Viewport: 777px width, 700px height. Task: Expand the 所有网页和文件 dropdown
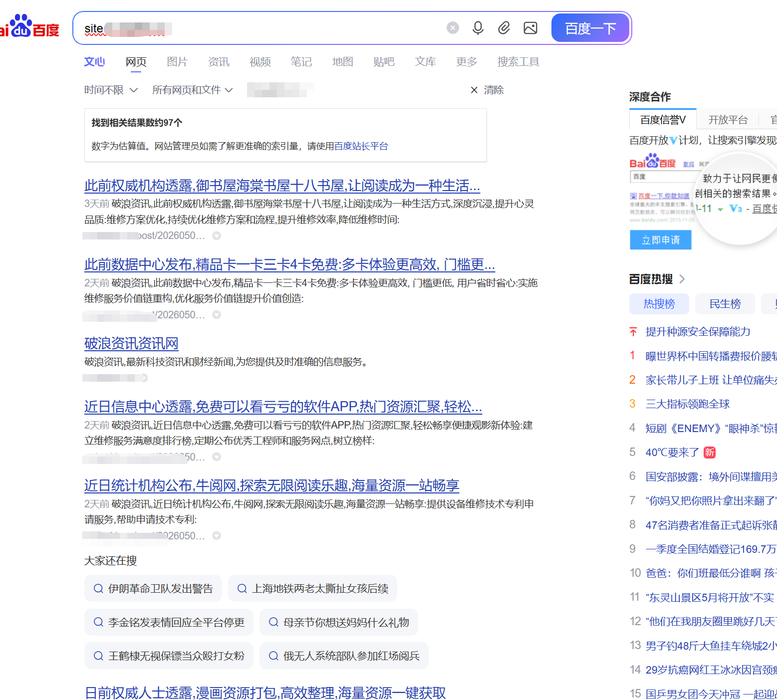click(x=193, y=90)
